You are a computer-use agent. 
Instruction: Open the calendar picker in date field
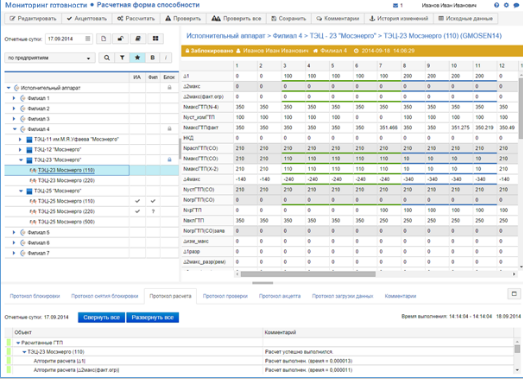pyautogui.click(x=87, y=39)
